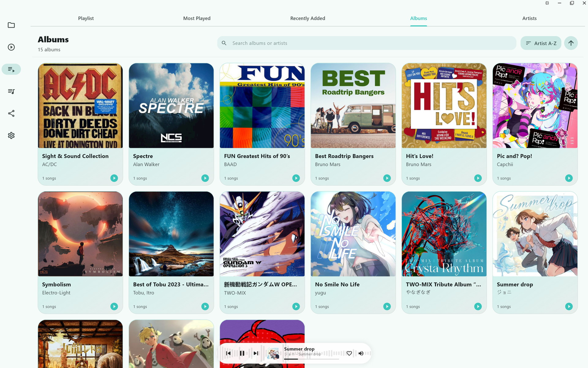Image resolution: width=588 pixels, height=368 pixels.
Task: Play the No Smile No Life album
Action: pos(387,306)
